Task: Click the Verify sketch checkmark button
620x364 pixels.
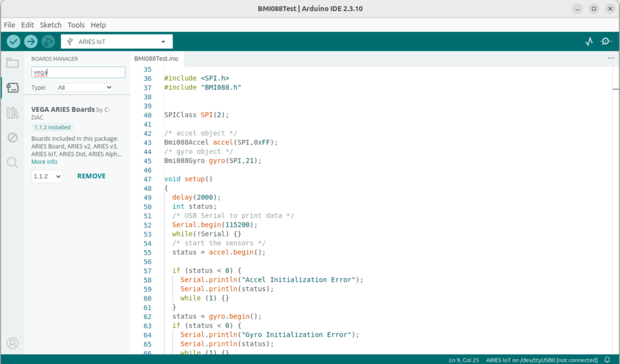Action: click(13, 42)
